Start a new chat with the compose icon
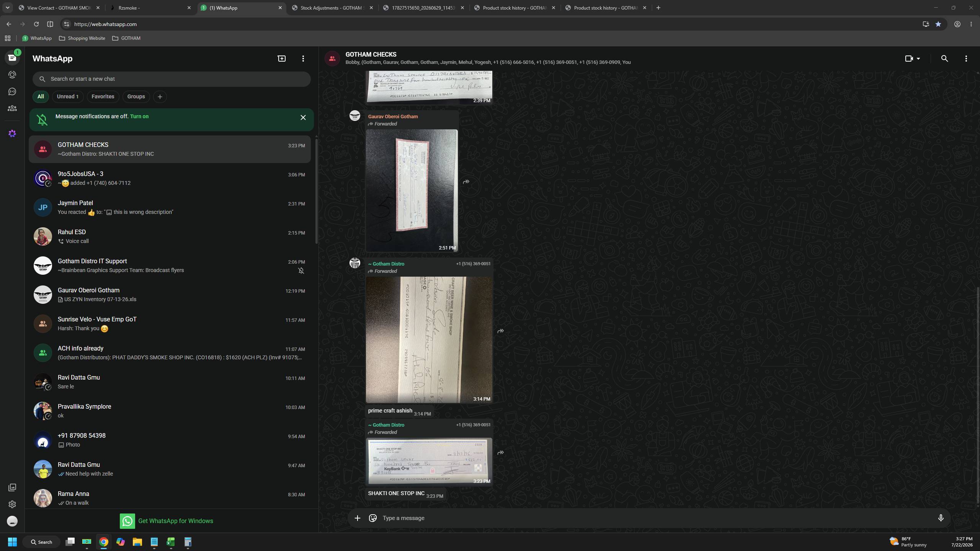Viewport: 980px width, 551px height. tap(282, 59)
